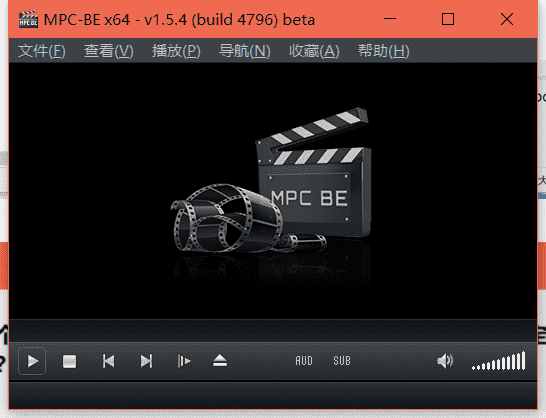The width and height of the screenshot is (546, 418).
Task: Click the Stop playback button
Action: [x=69, y=361]
